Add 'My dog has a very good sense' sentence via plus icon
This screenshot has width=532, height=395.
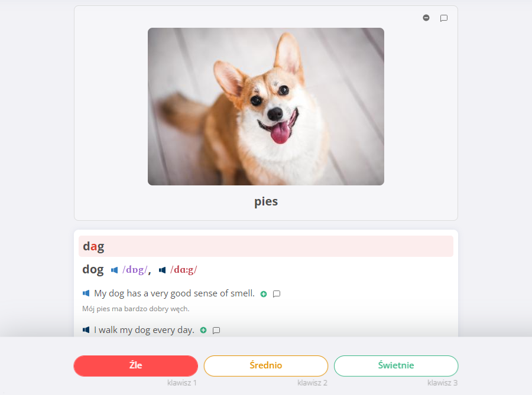click(x=263, y=294)
